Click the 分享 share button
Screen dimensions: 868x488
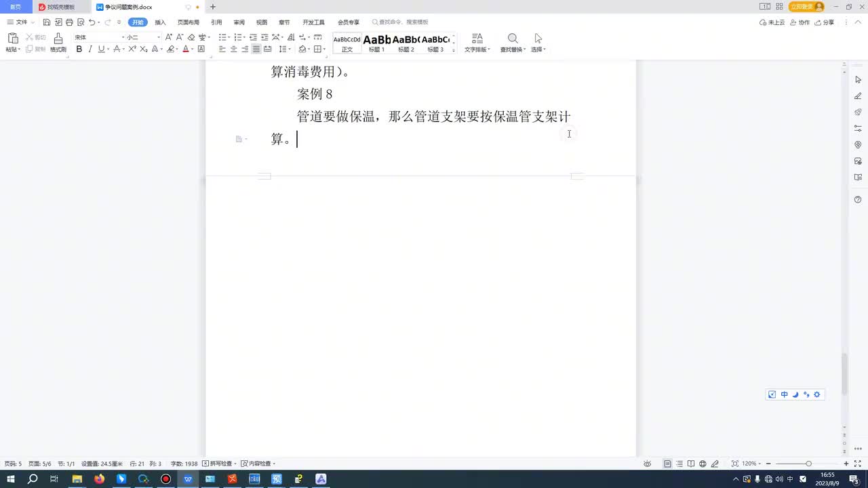tap(825, 22)
